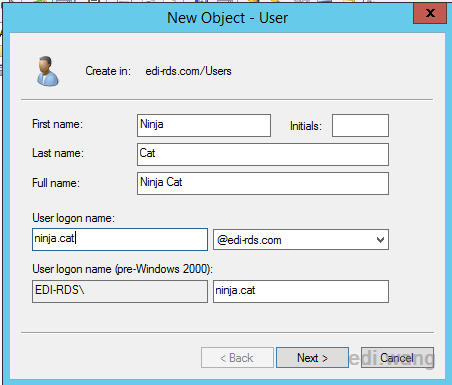The image size is (452, 385).
Task: Click the 'First name:' label
Action: pos(57,124)
